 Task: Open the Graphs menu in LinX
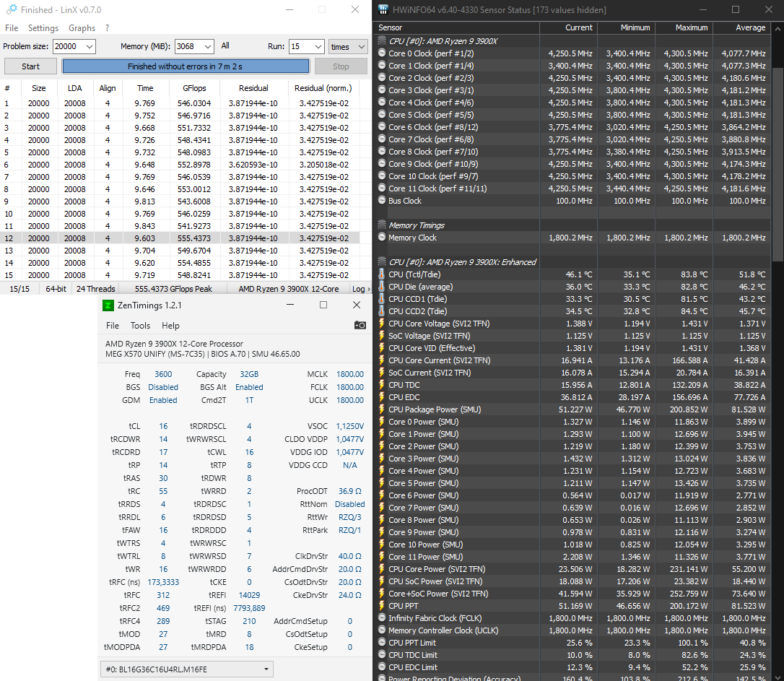82,28
